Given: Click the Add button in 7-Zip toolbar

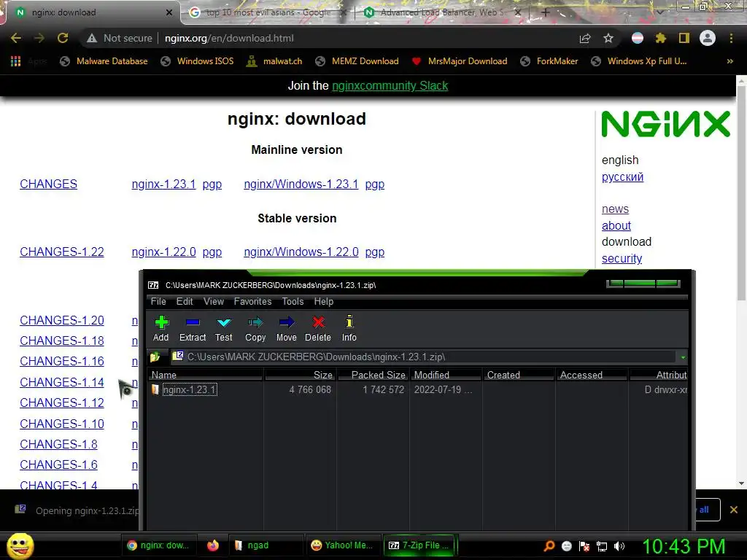Looking at the screenshot, I should pos(161,328).
